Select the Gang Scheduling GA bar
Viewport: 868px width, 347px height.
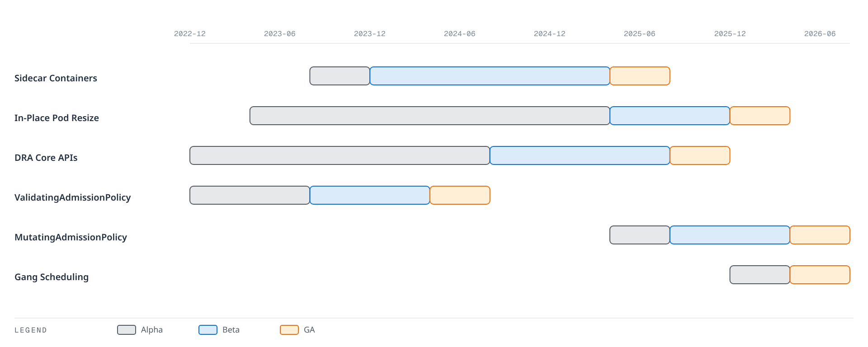tap(820, 275)
